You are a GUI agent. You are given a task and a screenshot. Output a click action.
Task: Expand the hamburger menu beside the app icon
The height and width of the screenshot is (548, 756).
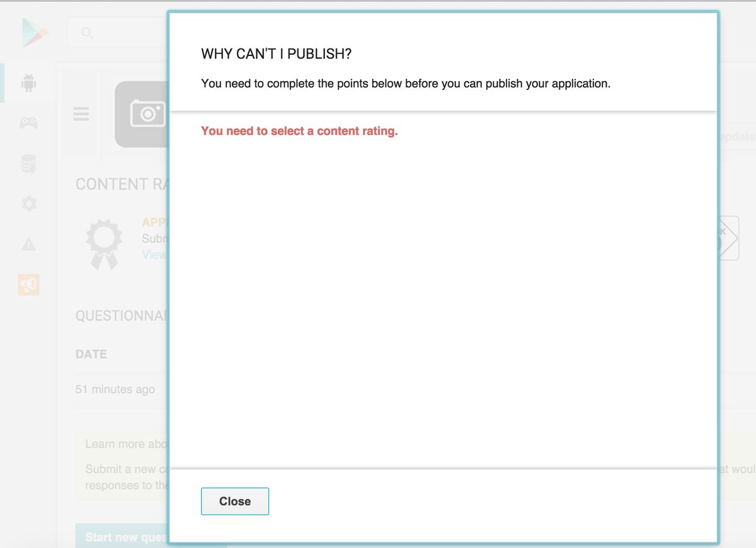81,114
